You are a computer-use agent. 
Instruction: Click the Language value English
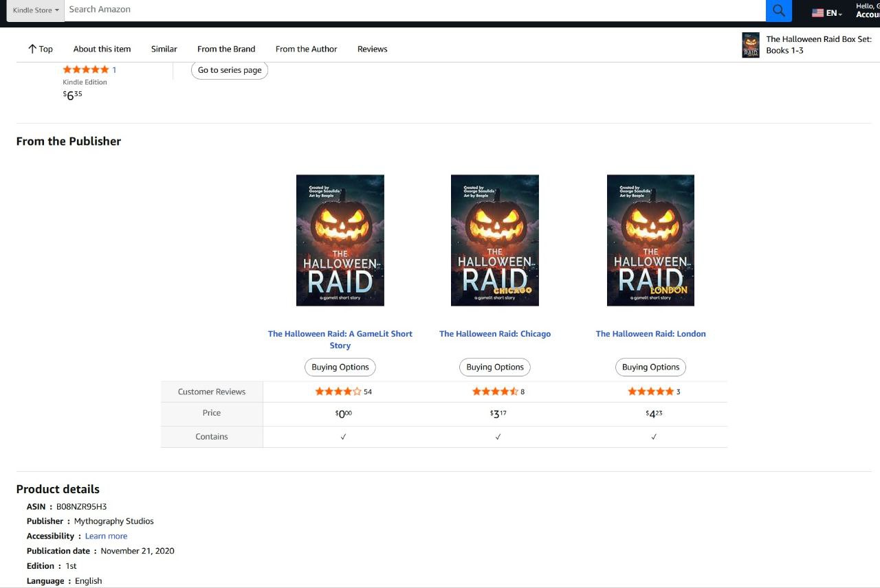[x=88, y=581]
